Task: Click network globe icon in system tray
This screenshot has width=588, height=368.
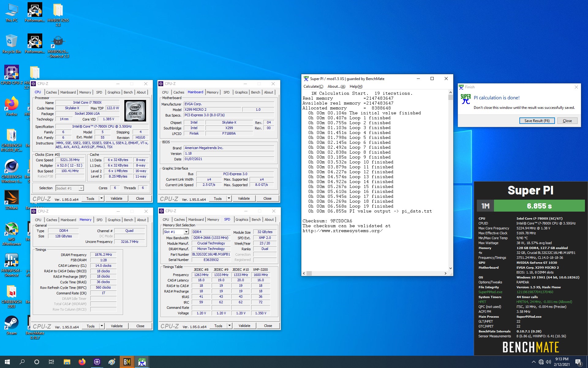Action: tap(541, 362)
